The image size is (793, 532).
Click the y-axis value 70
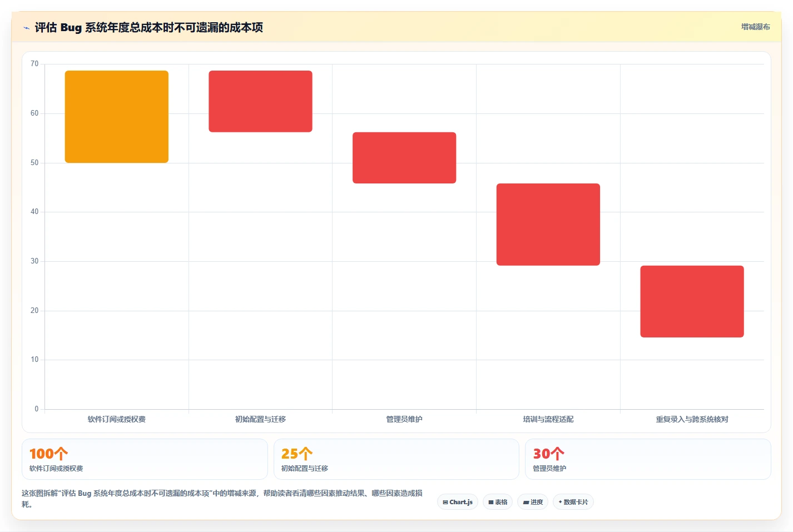point(34,64)
